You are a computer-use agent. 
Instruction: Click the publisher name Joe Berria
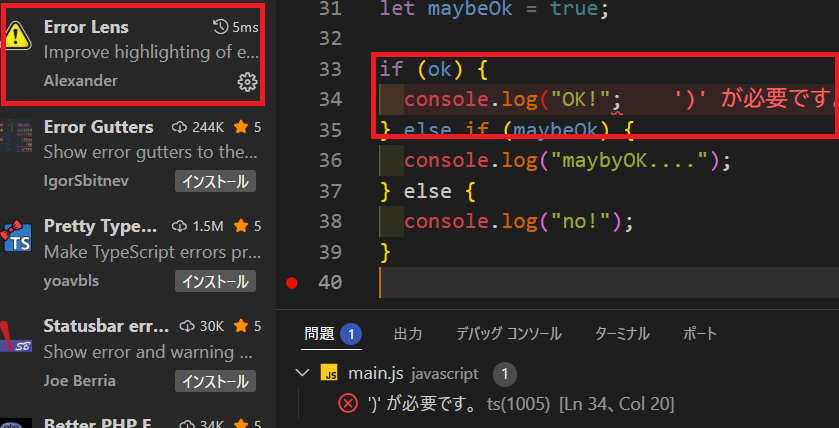[79, 381]
